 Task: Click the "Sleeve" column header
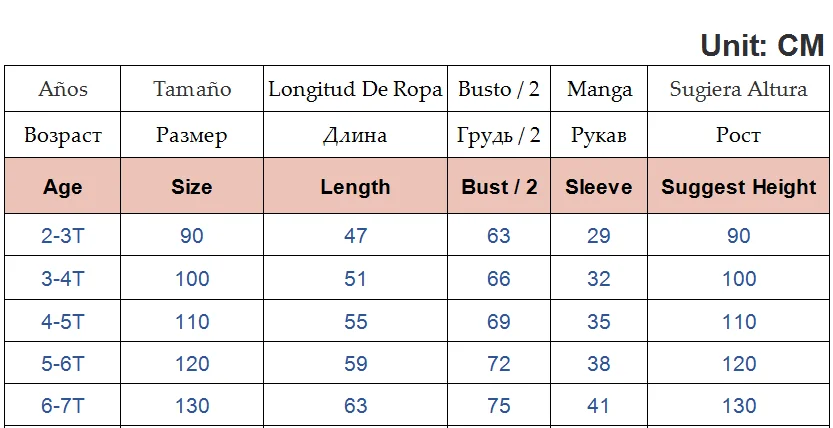click(599, 187)
